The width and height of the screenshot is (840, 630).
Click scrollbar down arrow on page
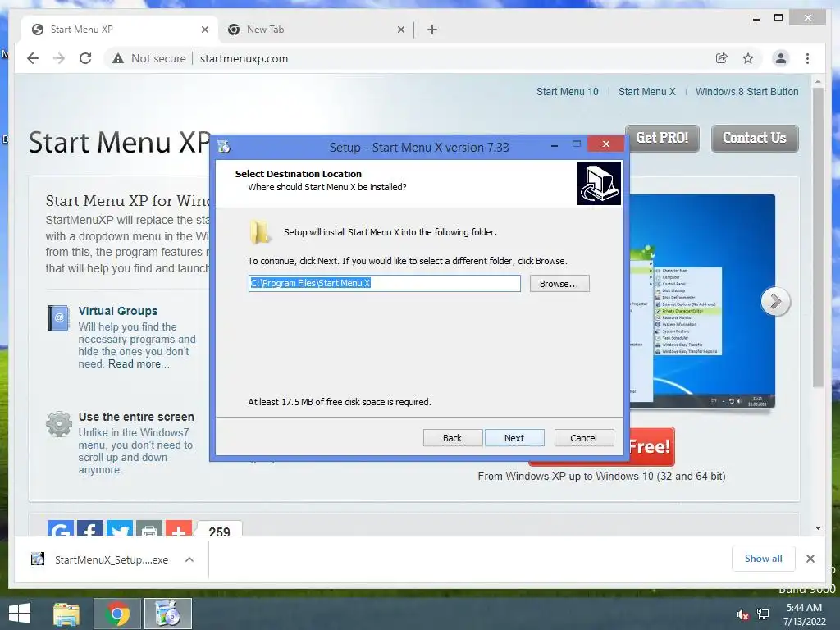click(818, 527)
